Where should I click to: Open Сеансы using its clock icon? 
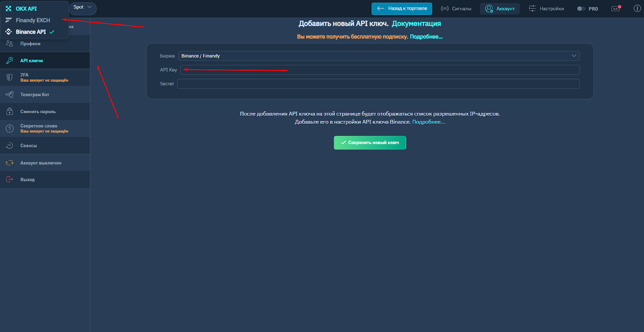click(10, 145)
